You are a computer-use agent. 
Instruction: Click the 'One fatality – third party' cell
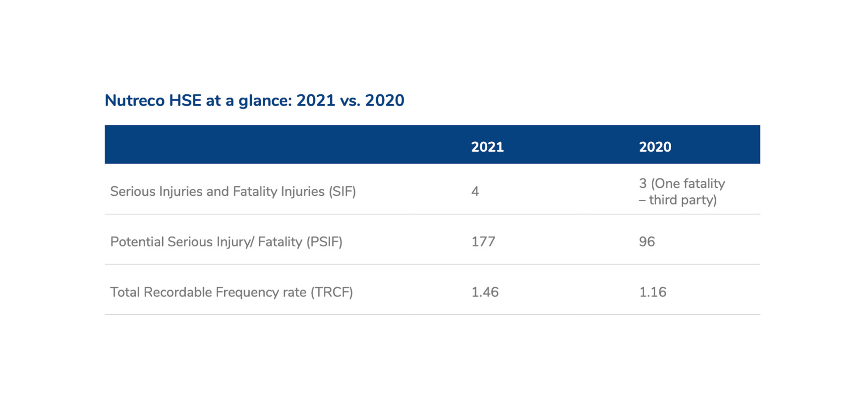click(x=682, y=191)
